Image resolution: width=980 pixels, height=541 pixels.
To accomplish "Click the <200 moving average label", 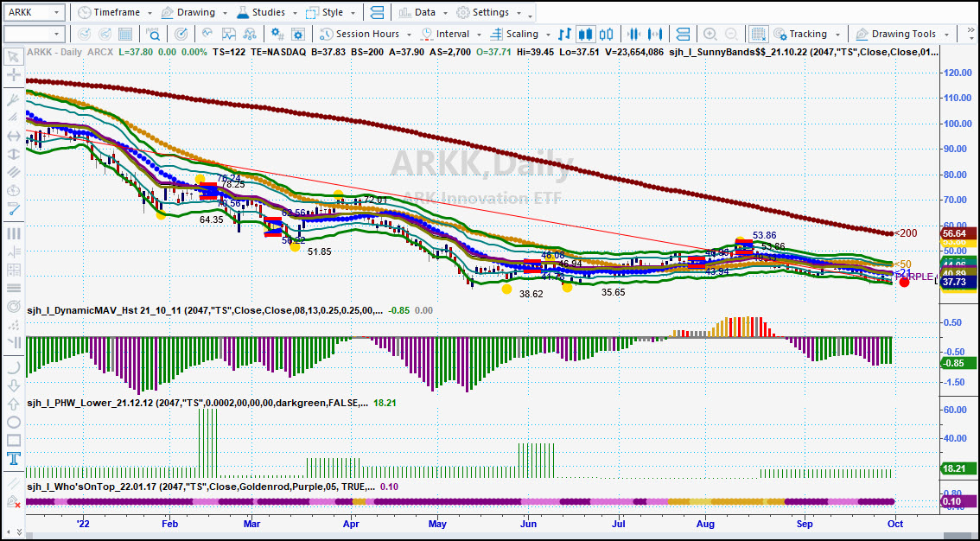I will pos(906,233).
